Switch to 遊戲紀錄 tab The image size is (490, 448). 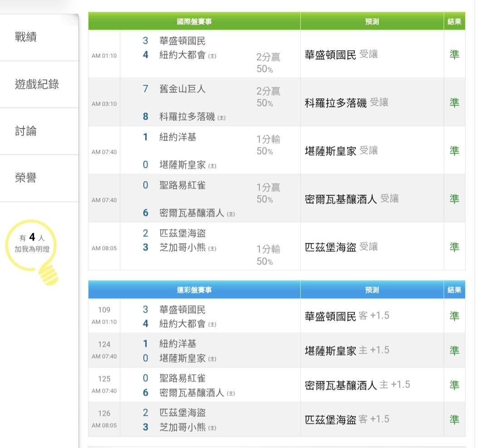click(x=37, y=84)
